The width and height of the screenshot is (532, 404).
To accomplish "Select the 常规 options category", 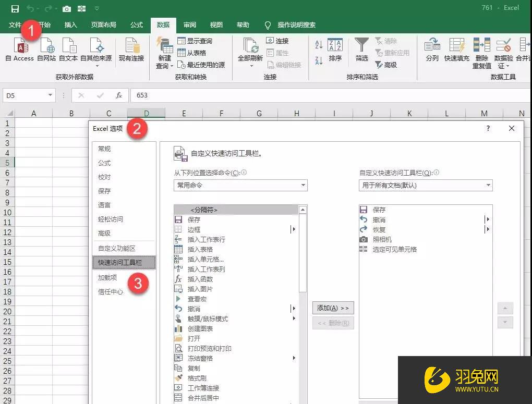I will tap(104, 149).
